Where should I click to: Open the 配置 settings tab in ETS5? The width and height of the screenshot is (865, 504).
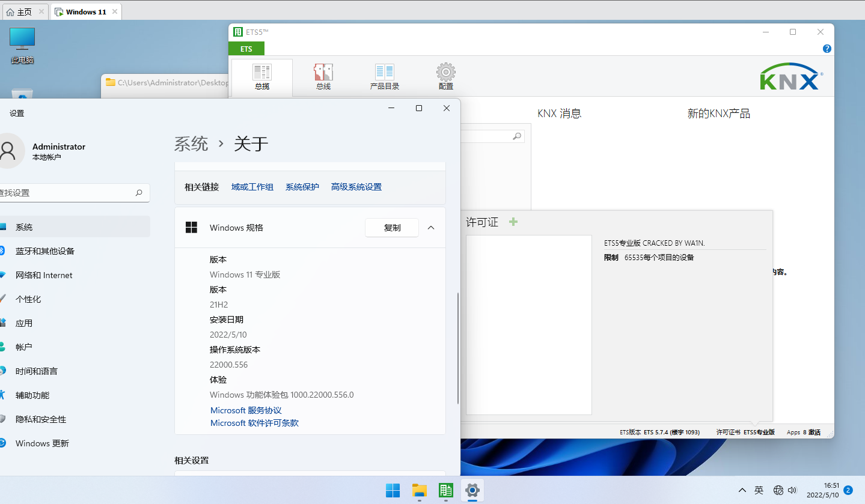(x=446, y=77)
